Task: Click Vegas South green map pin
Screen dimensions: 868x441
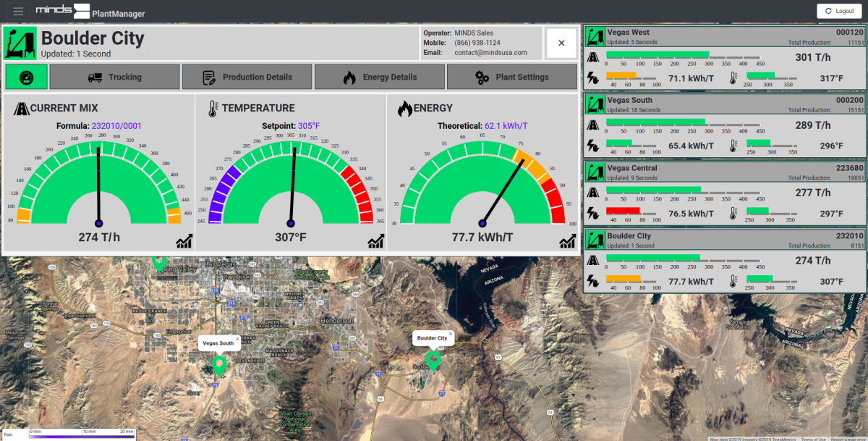Action: [x=218, y=365]
